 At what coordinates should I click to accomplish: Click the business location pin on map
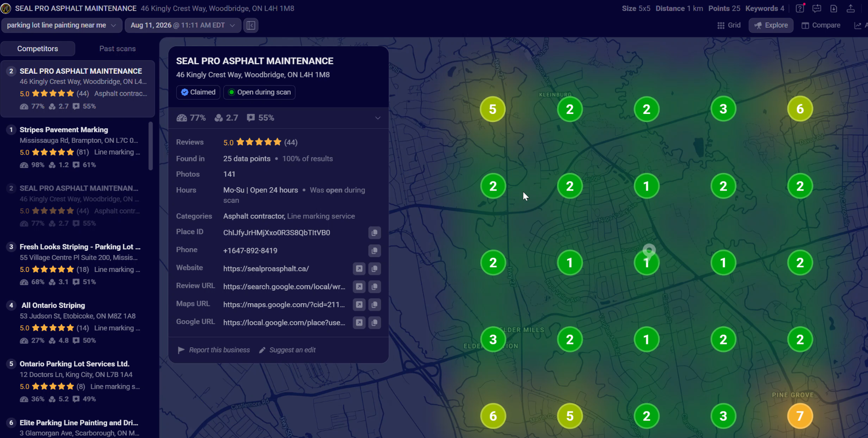(649, 252)
